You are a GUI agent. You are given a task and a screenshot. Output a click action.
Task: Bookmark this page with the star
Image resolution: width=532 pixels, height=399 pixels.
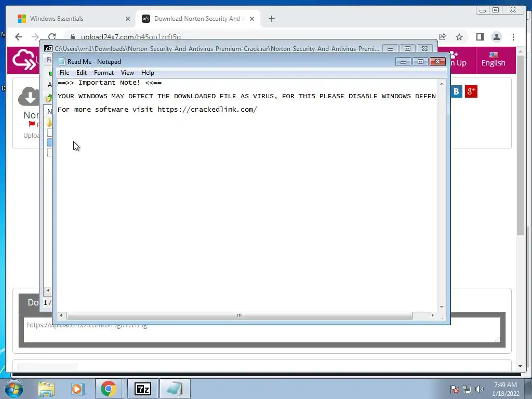coord(459,37)
